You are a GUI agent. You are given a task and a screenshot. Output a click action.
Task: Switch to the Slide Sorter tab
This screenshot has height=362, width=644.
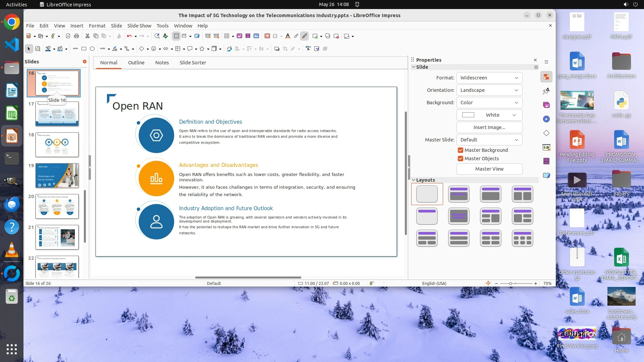click(193, 63)
